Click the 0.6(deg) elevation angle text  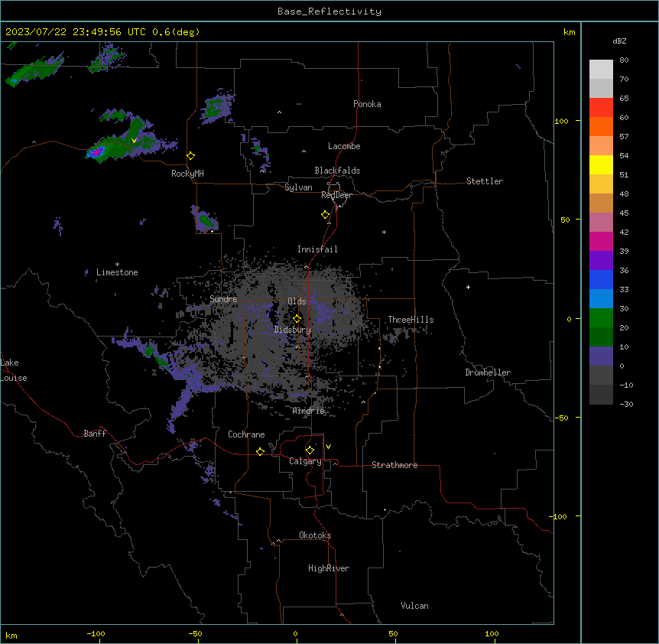pyautogui.click(x=176, y=32)
